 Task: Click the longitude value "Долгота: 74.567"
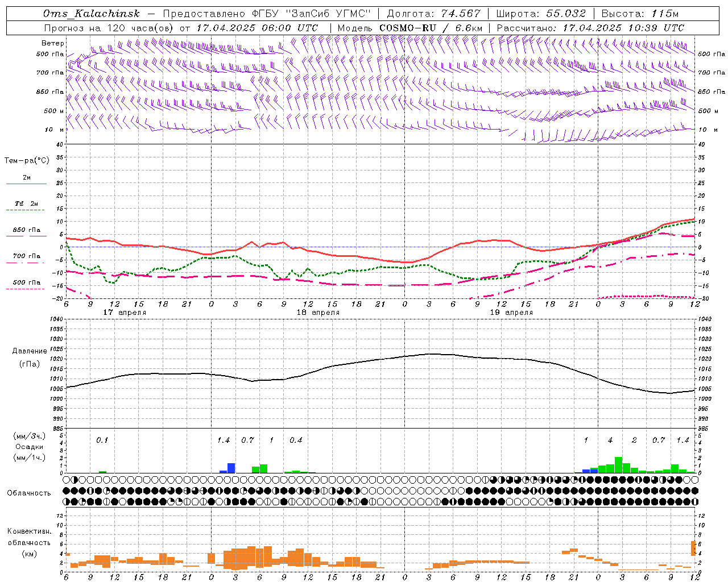tap(434, 14)
